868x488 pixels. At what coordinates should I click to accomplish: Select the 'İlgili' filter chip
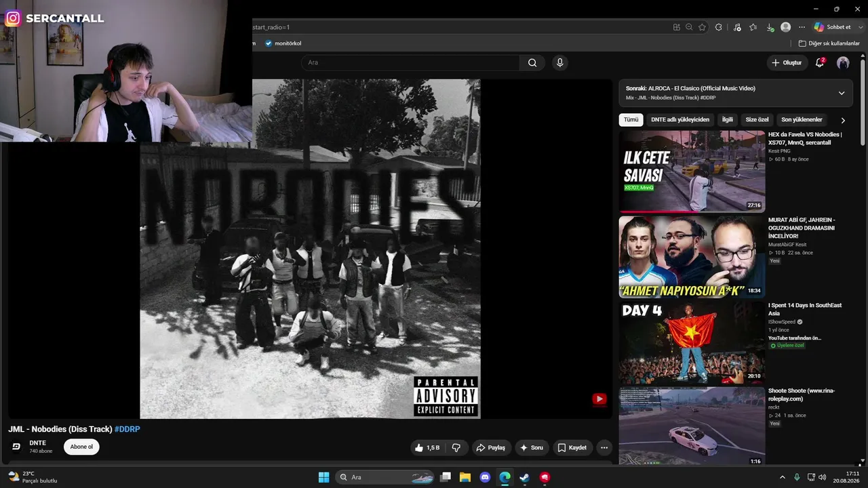(x=728, y=120)
